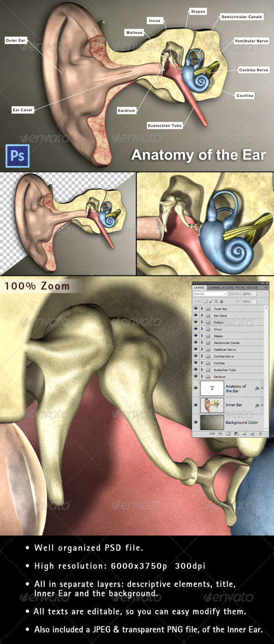
Task: Click the Lock position icon
Action: 216,301
